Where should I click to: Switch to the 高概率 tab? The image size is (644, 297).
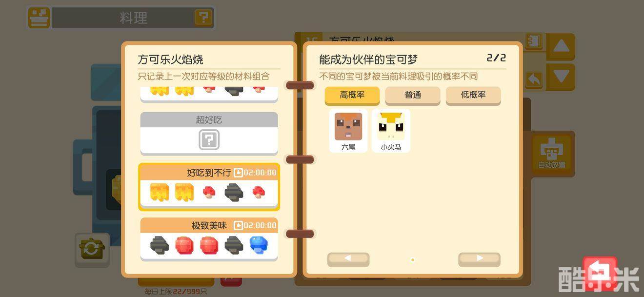[352, 96]
